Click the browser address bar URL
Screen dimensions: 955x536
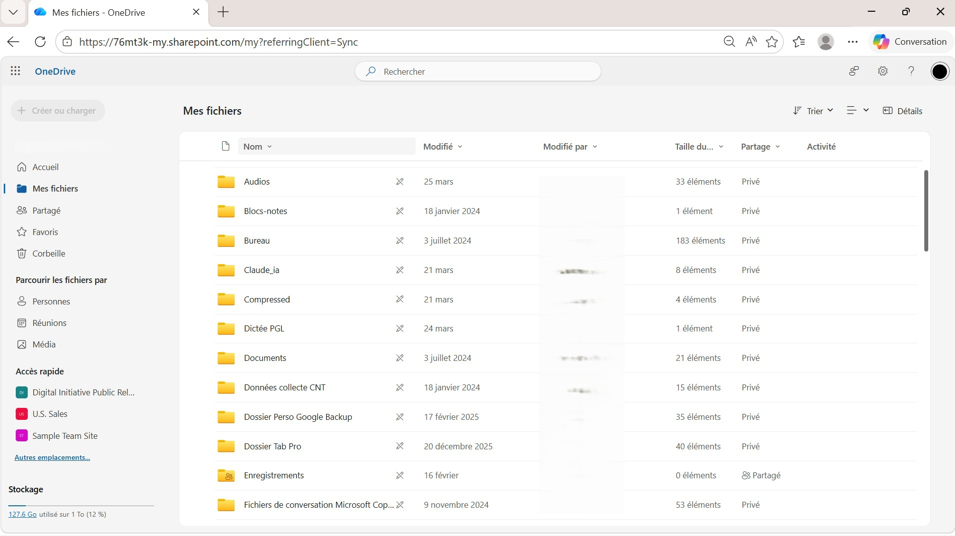click(x=218, y=42)
